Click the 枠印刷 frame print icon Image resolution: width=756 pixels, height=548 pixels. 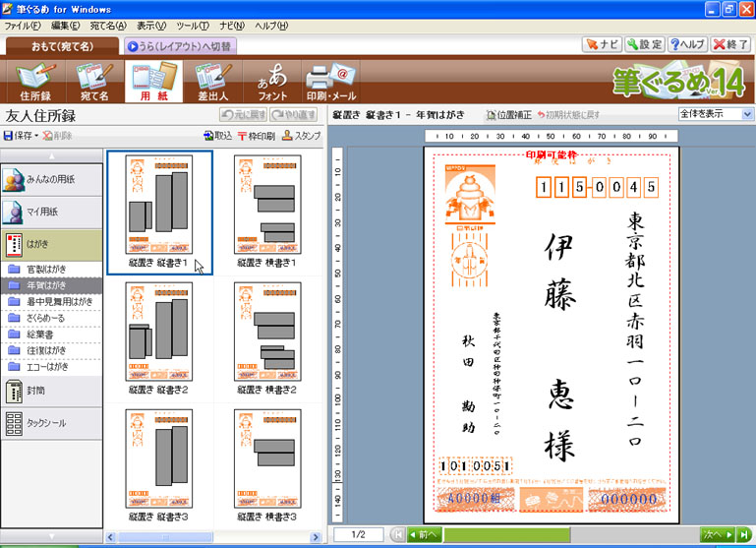(256, 136)
